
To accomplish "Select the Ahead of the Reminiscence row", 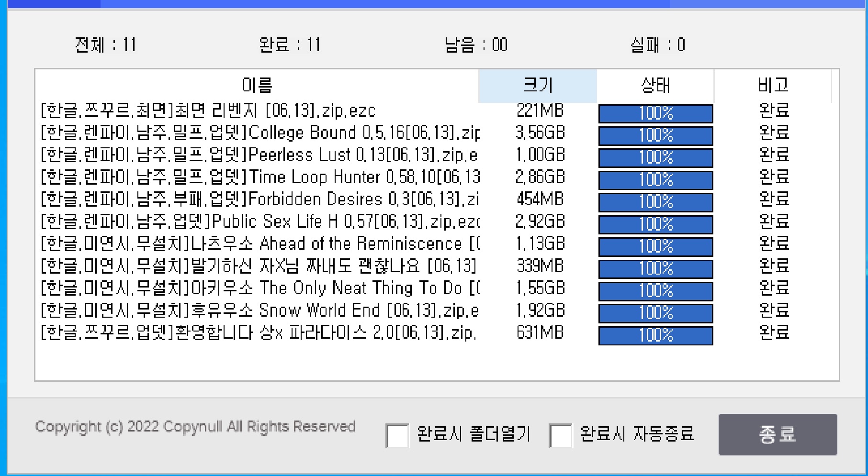I will click(x=259, y=244).
